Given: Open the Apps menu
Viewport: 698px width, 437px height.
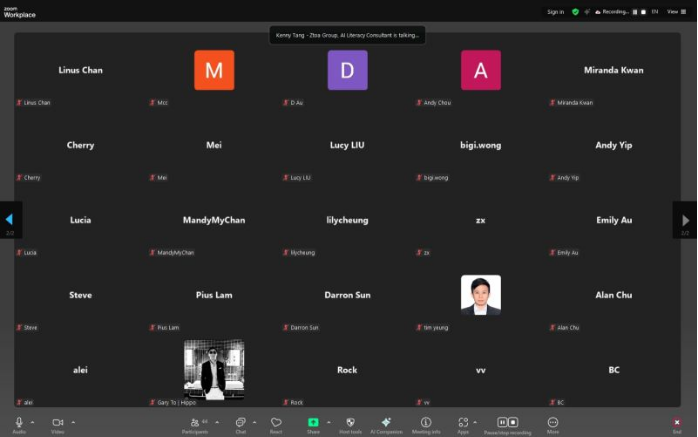Looking at the screenshot, I should [463, 422].
